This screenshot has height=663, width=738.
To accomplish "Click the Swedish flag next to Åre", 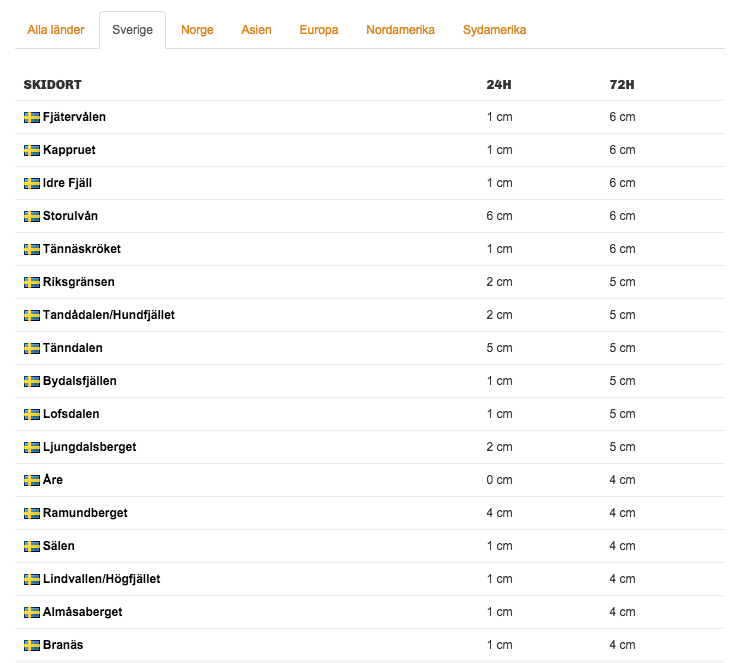I will (x=32, y=480).
